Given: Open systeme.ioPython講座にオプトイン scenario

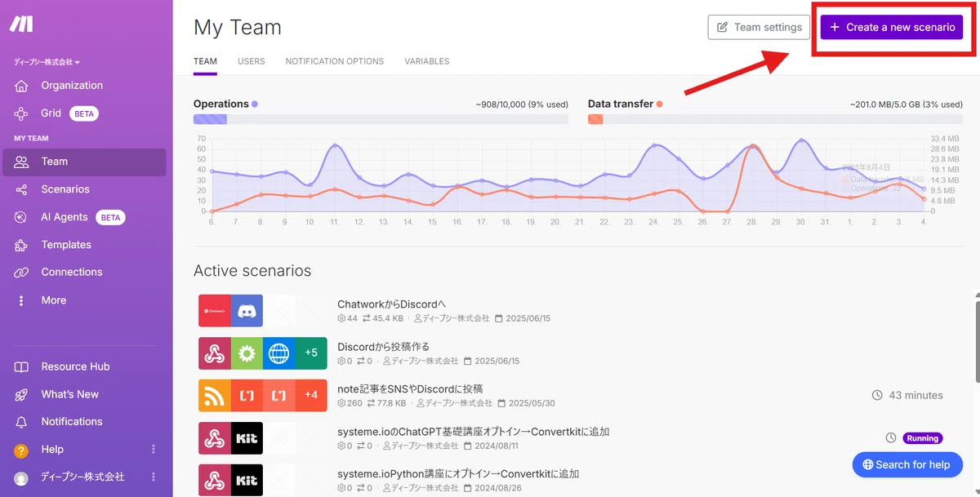Looking at the screenshot, I should [458, 474].
